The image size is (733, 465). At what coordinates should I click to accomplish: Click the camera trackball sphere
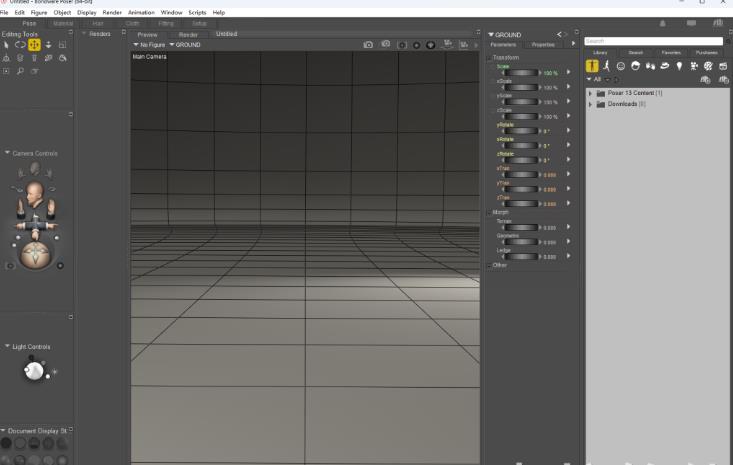click(36, 254)
